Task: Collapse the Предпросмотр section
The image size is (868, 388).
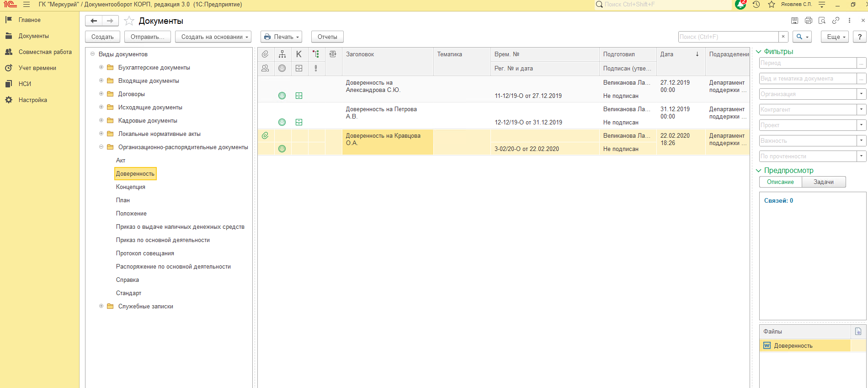Action: [x=759, y=170]
